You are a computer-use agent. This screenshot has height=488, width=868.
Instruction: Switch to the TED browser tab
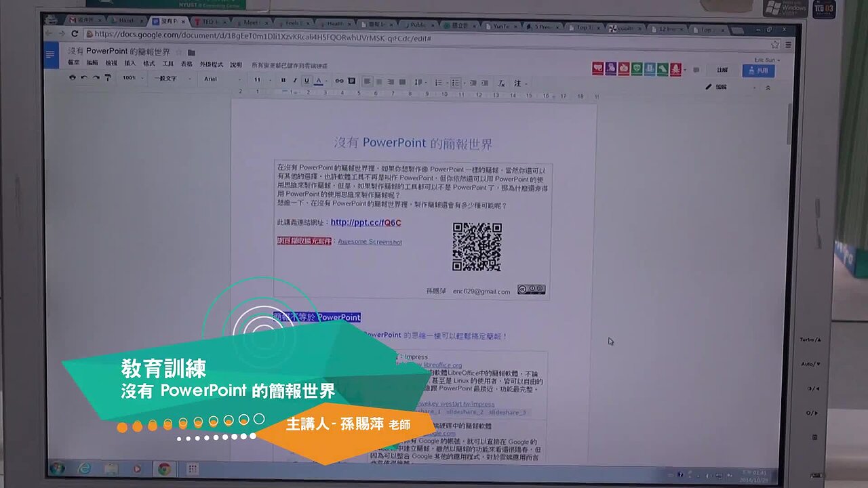click(x=210, y=22)
